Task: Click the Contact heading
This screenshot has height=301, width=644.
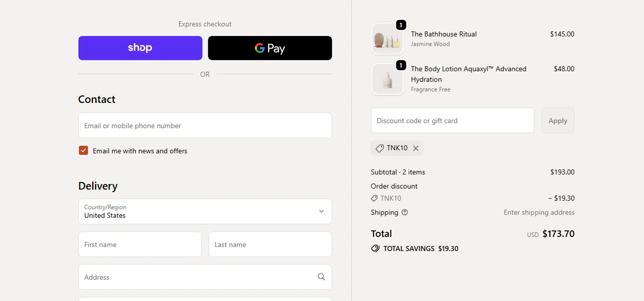Action: coord(97,99)
